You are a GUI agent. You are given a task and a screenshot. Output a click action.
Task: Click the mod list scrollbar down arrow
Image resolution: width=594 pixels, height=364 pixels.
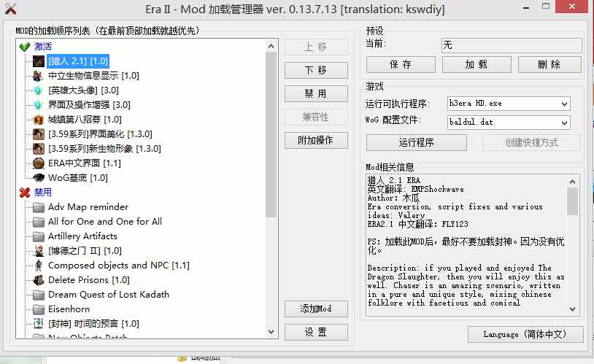(271, 331)
